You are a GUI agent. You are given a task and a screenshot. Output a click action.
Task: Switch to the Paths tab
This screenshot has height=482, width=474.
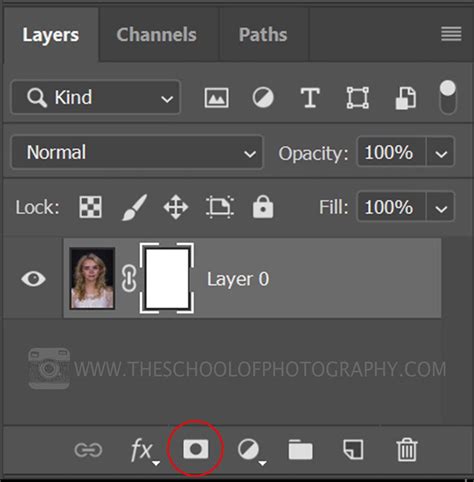point(263,35)
